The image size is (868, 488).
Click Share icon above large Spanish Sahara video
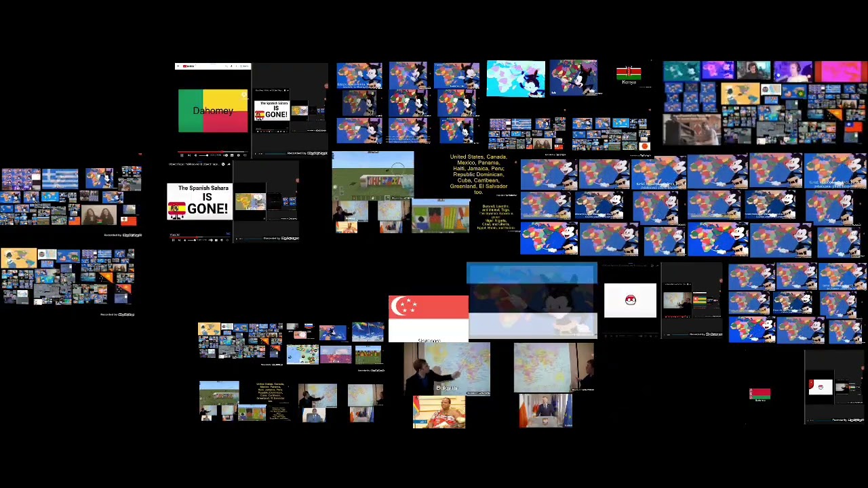pos(229,164)
